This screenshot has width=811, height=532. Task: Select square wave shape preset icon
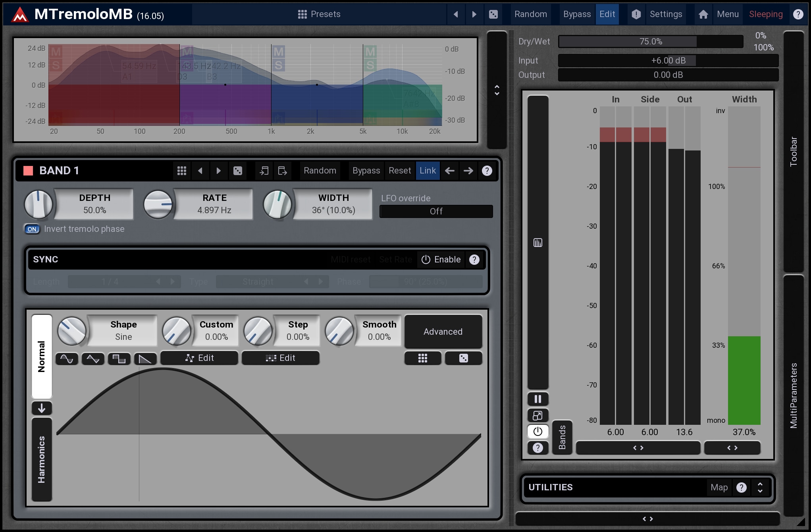(119, 359)
